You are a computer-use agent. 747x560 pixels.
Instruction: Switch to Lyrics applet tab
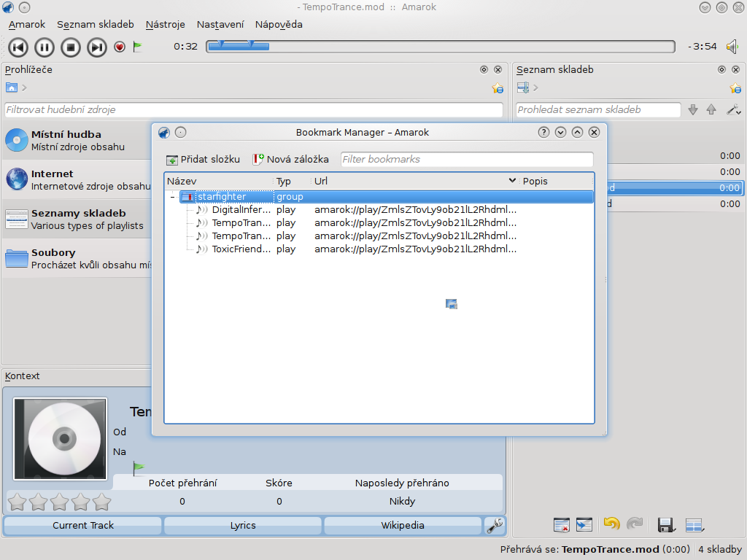243,525
